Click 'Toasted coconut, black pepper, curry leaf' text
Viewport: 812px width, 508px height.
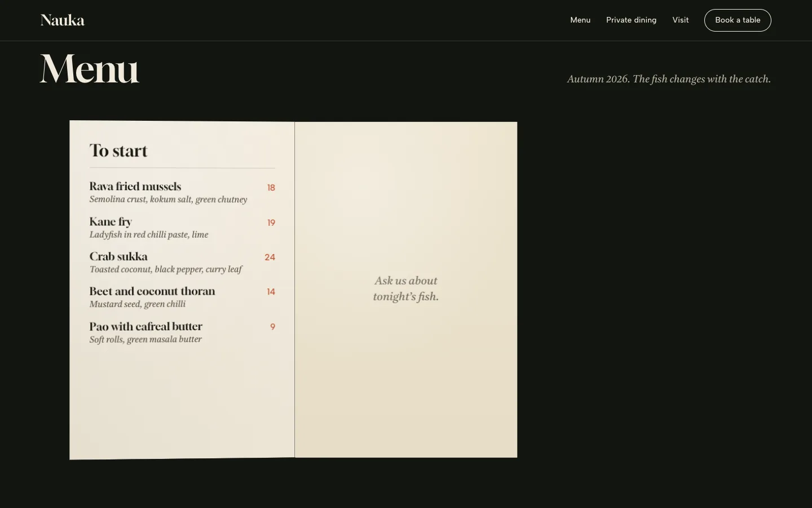pyautogui.click(x=166, y=269)
